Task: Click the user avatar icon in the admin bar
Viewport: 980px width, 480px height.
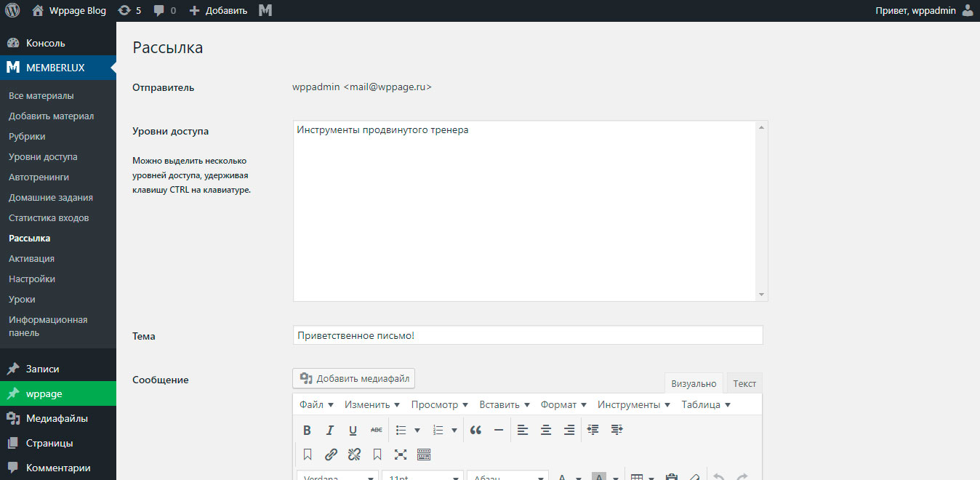Action: click(967, 10)
